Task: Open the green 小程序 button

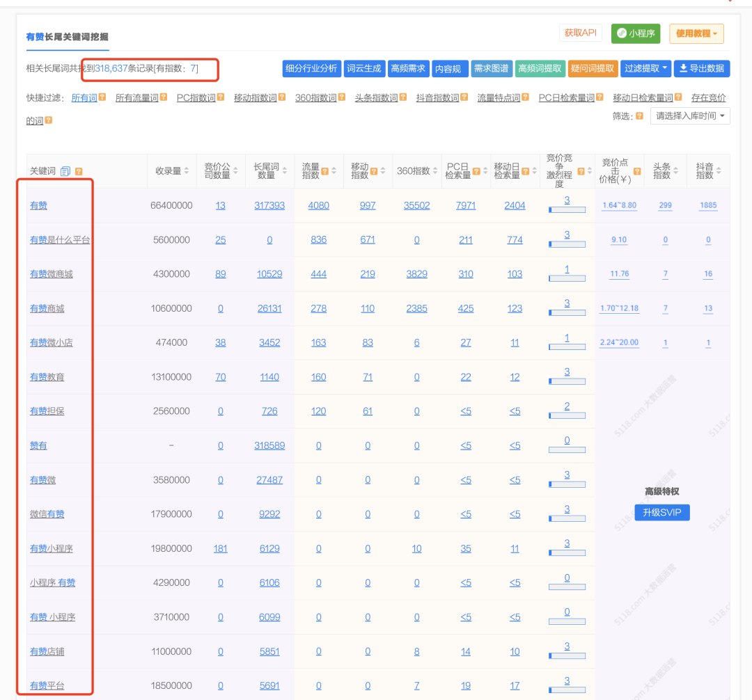Action: [636, 33]
